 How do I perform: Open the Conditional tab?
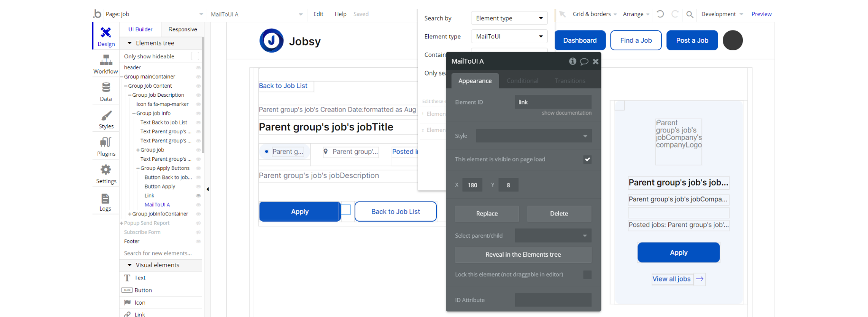coord(522,81)
